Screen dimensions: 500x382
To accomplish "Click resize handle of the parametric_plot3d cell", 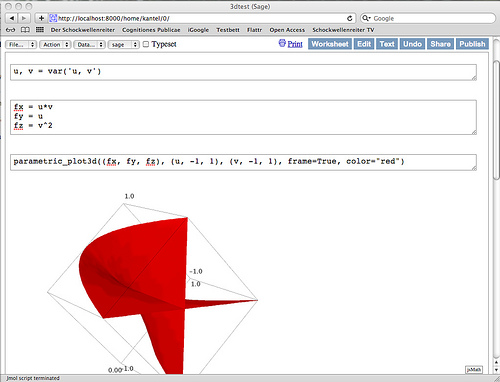I will pyautogui.click(x=474, y=168).
